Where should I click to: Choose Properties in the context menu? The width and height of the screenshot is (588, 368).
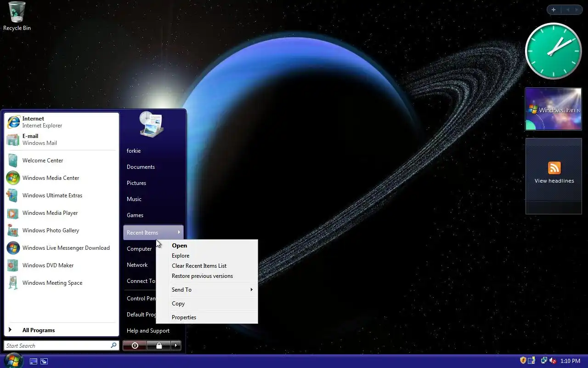[x=207, y=317]
